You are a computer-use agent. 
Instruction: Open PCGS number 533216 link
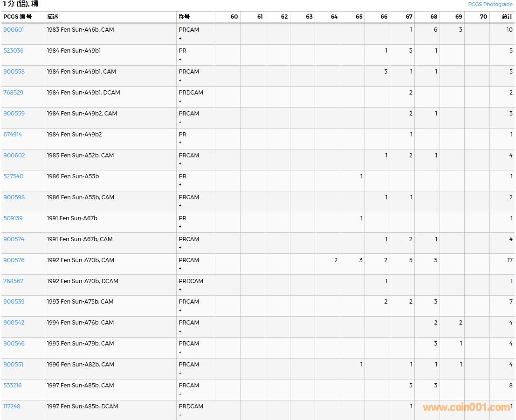13,386
